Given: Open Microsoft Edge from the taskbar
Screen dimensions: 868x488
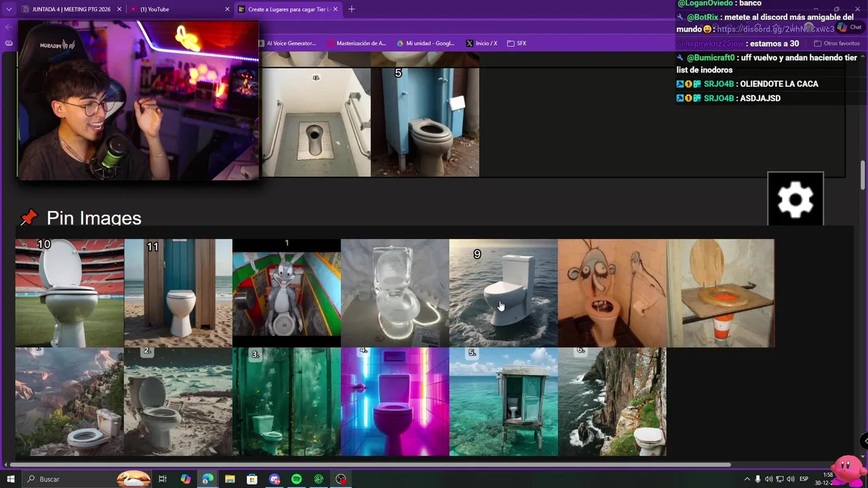Looking at the screenshot, I should click(x=208, y=479).
